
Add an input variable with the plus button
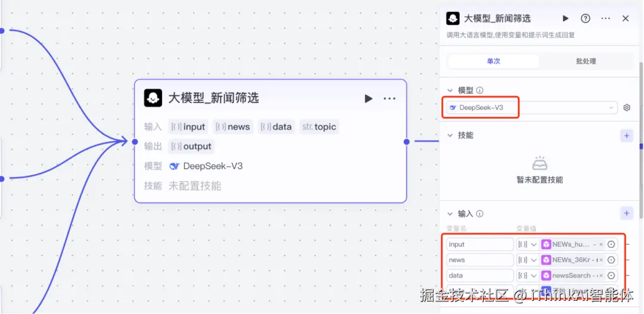point(627,213)
